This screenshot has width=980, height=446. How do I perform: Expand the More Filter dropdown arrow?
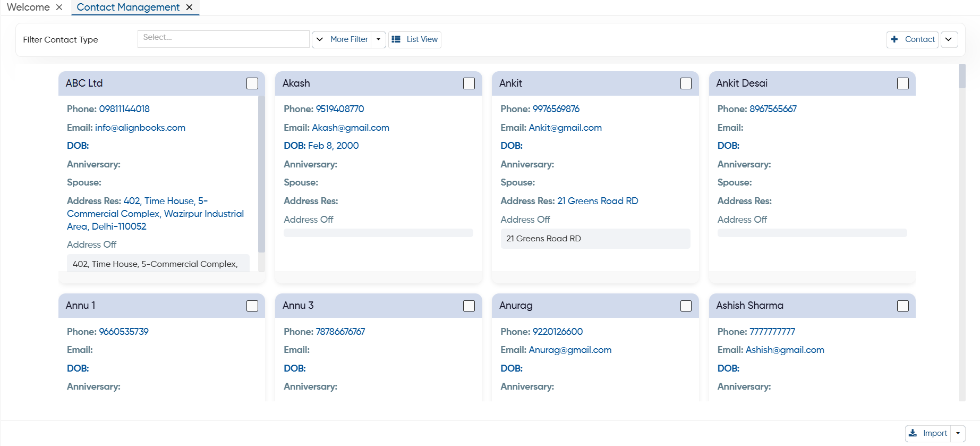pyautogui.click(x=378, y=39)
